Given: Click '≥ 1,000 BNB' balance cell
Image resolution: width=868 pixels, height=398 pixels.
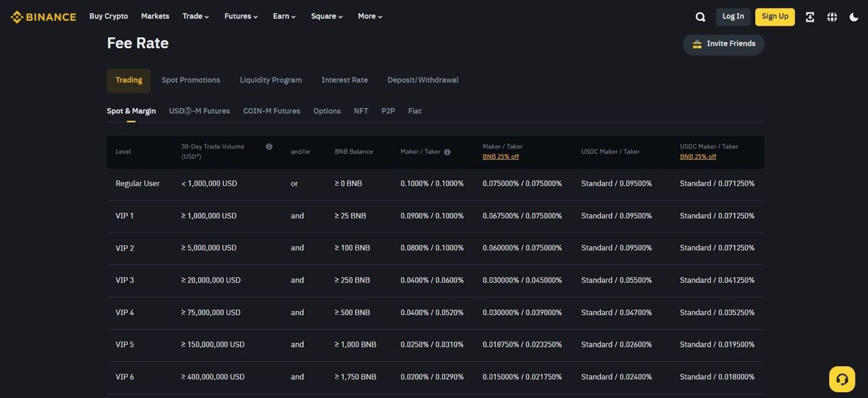Looking at the screenshot, I should point(355,345).
